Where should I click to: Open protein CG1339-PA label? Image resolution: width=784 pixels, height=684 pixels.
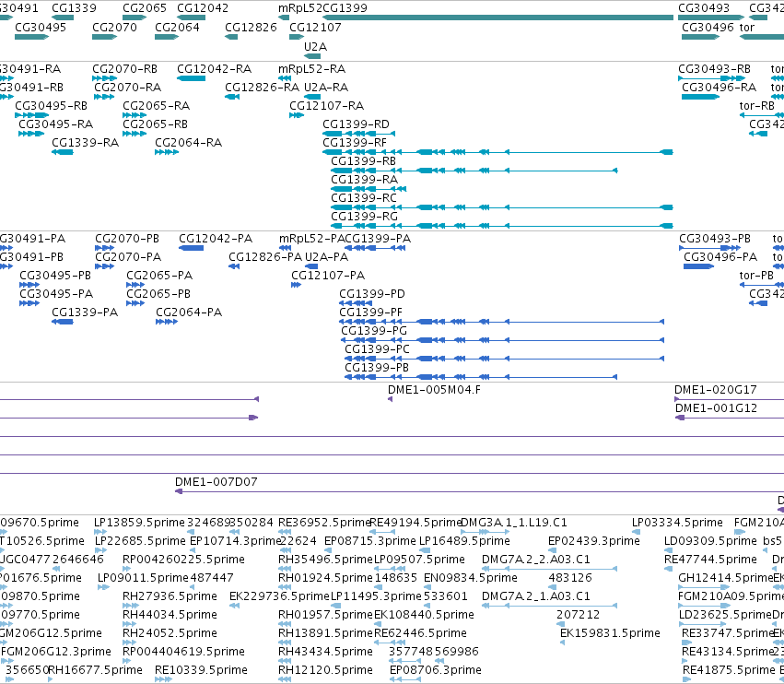point(85,313)
